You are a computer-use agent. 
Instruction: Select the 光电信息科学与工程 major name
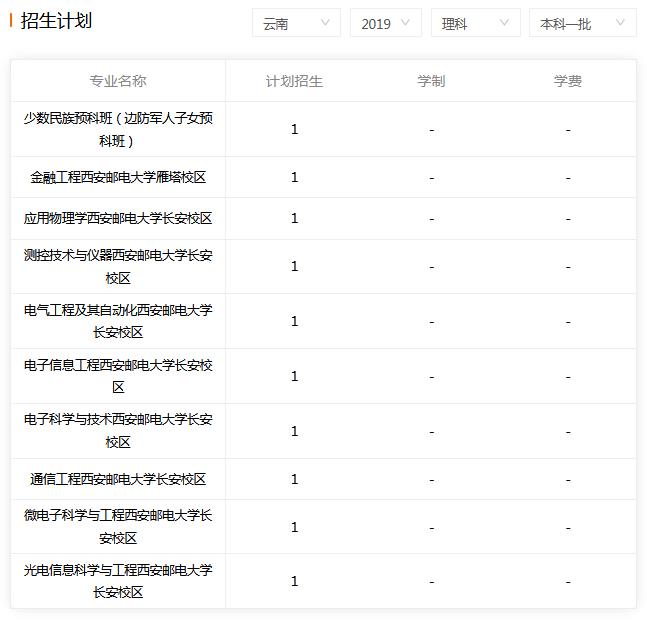coord(118,581)
